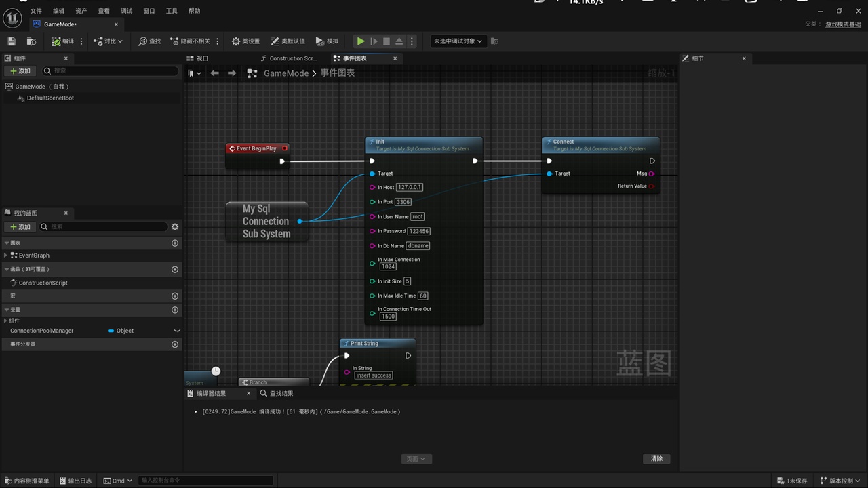868x488 pixels.
Task: Click GameMode in graph breadcrumb
Action: [x=285, y=73]
